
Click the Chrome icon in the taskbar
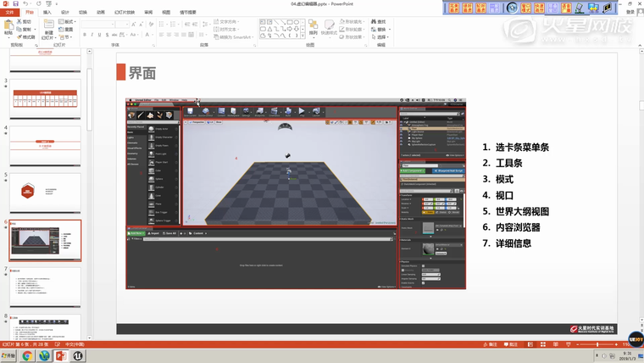(x=27, y=356)
